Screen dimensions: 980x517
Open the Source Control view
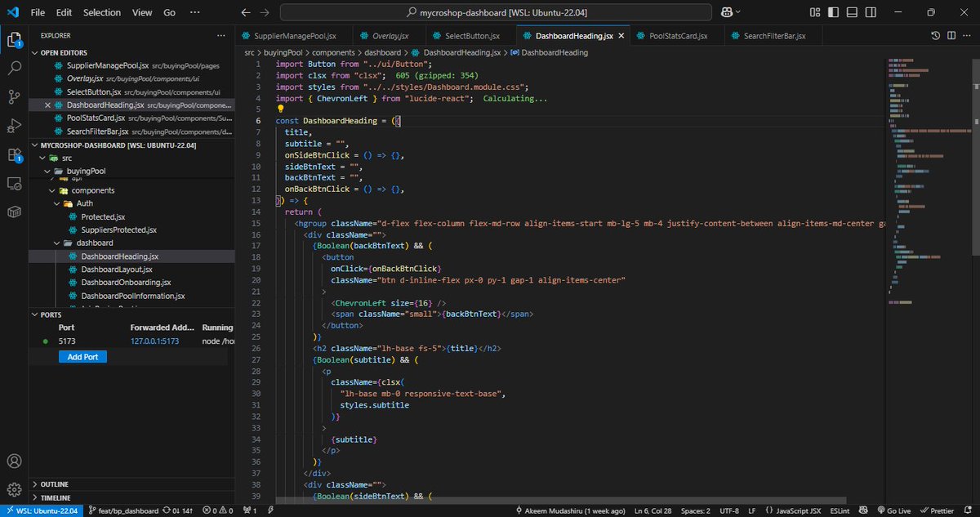[14, 97]
